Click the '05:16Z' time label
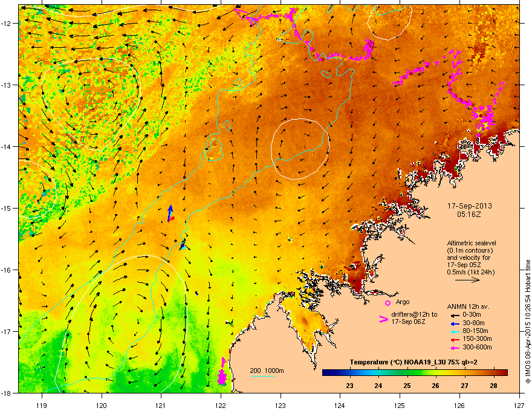Screen dimensions: 532x411 point(469,215)
